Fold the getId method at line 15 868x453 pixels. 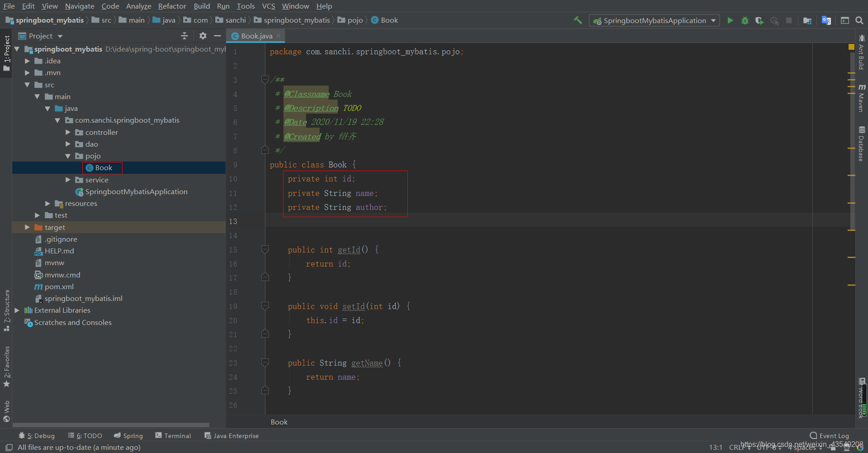[x=265, y=249]
